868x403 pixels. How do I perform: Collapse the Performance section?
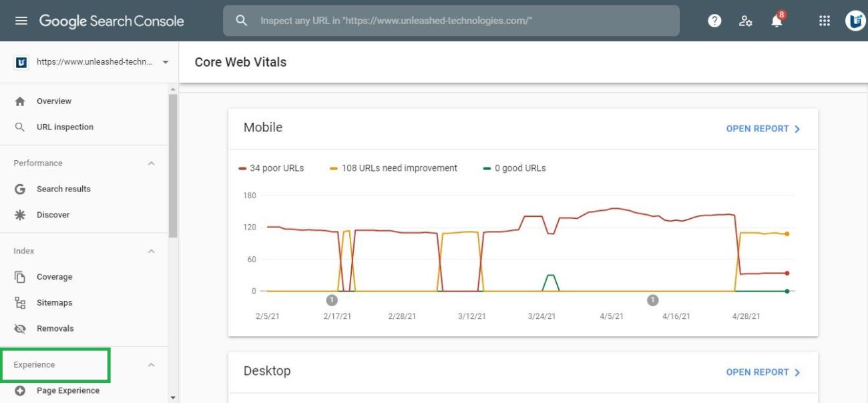click(151, 163)
